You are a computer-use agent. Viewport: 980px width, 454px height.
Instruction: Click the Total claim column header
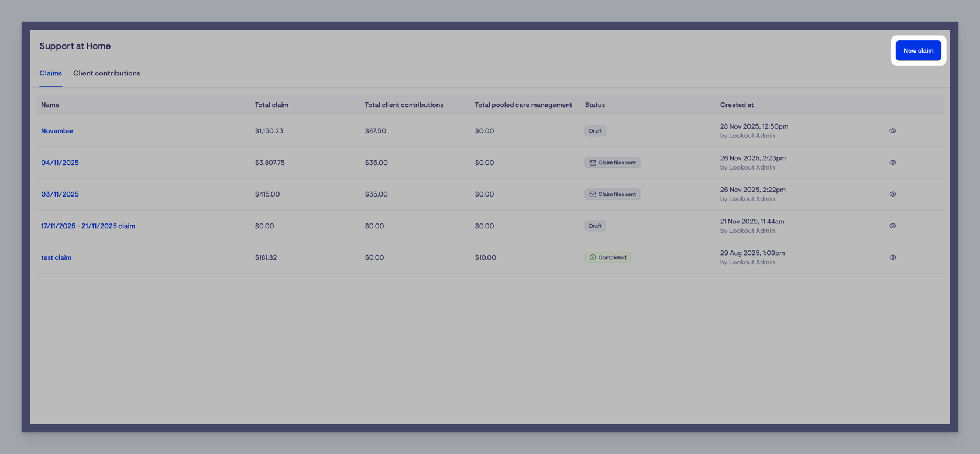click(x=271, y=105)
